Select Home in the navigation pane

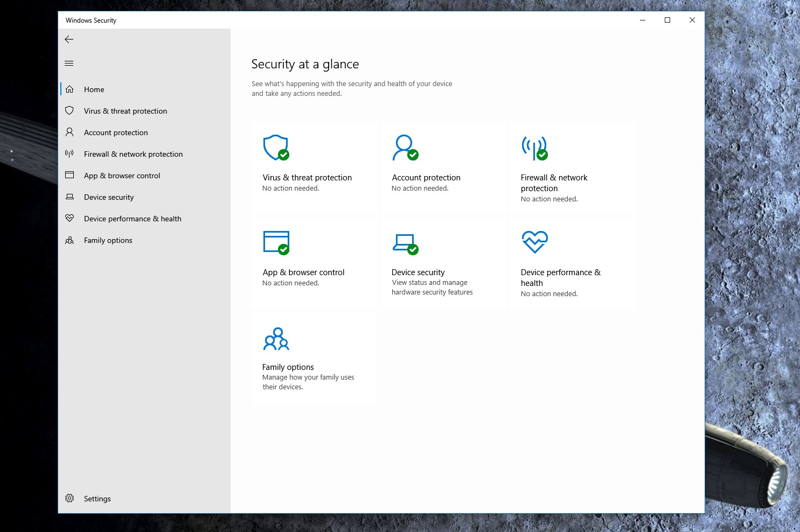(144, 89)
